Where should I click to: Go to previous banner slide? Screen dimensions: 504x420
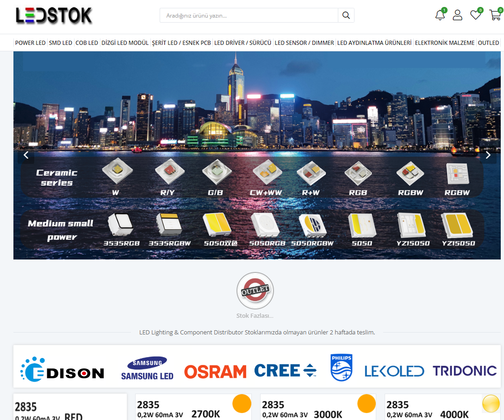(26, 155)
